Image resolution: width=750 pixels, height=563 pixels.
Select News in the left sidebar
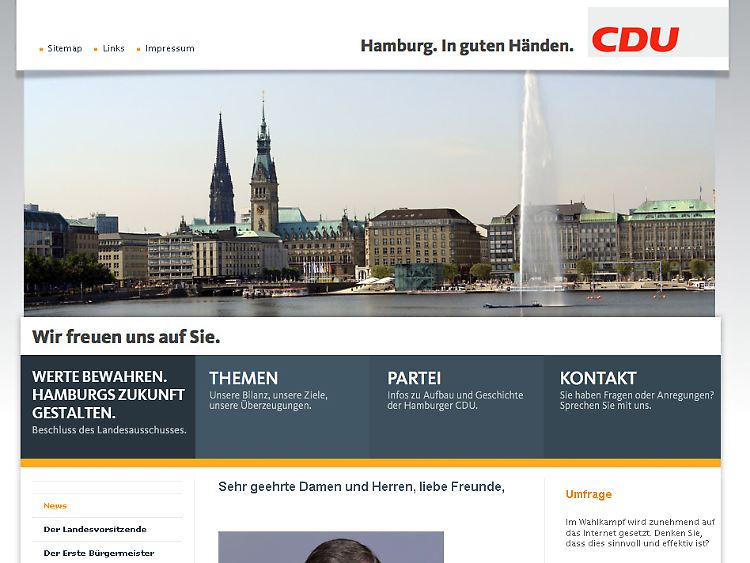pyautogui.click(x=55, y=506)
